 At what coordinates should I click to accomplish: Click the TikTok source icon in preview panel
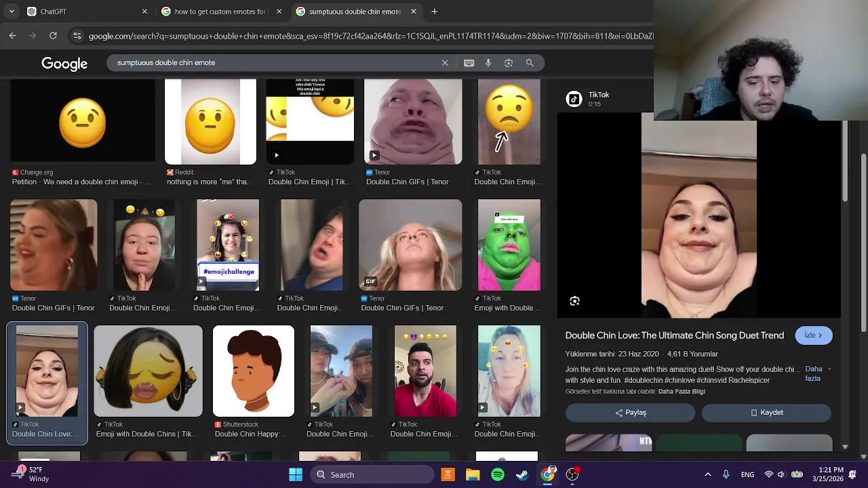pyautogui.click(x=574, y=99)
